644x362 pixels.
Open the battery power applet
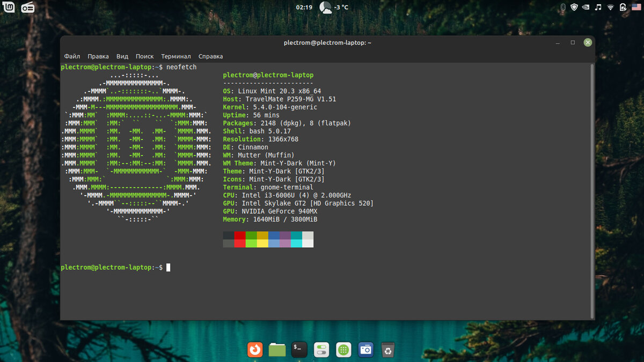pos(623,8)
